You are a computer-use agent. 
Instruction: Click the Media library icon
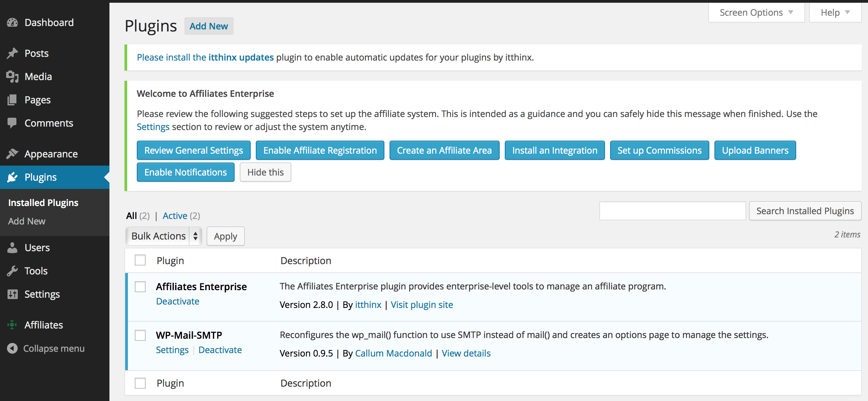(12, 77)
